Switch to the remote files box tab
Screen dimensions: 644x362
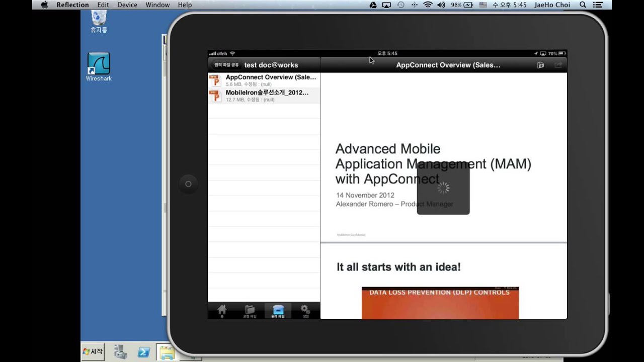[278, 311]
